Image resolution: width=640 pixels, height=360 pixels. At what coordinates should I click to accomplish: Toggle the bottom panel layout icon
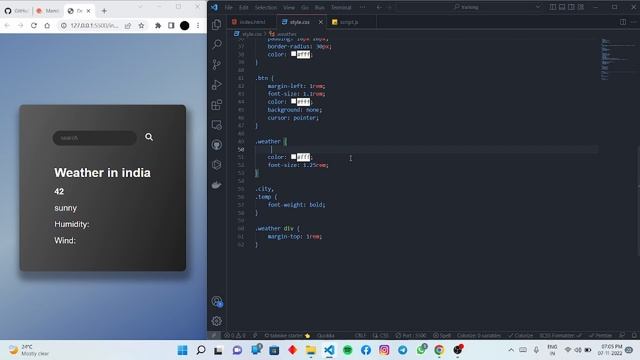(x=562, y=7)
